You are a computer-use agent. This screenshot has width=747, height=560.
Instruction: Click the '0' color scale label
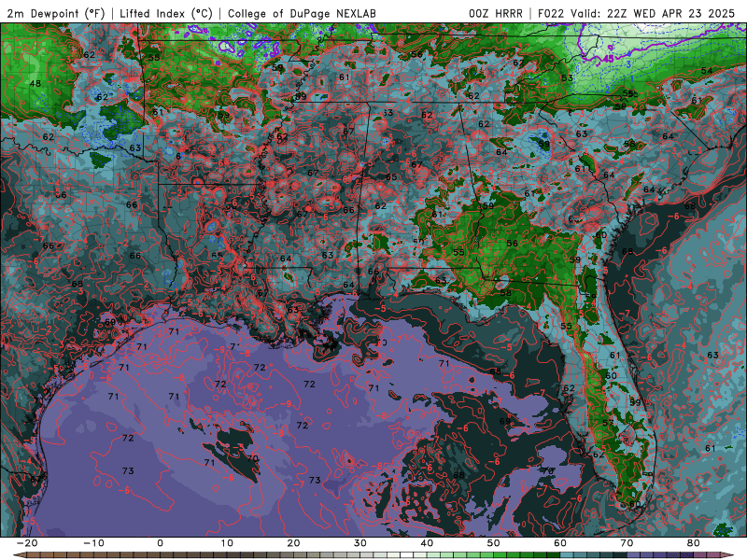(x=160, y=543)
